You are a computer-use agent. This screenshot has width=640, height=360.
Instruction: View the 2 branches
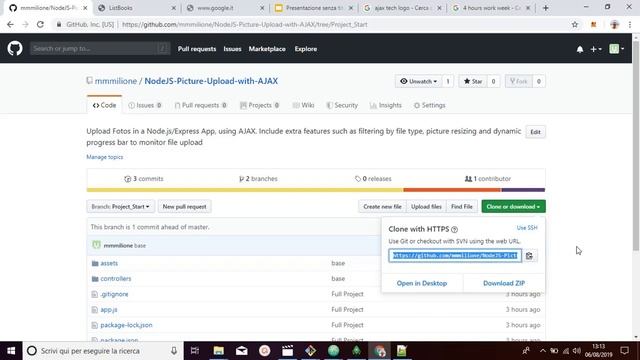tap(258, 179)
